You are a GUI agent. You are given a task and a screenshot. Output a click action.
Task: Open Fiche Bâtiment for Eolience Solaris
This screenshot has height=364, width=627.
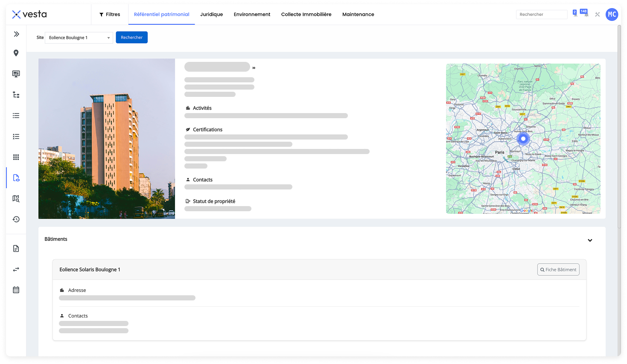pyautogui.click(x=558, y=270)
